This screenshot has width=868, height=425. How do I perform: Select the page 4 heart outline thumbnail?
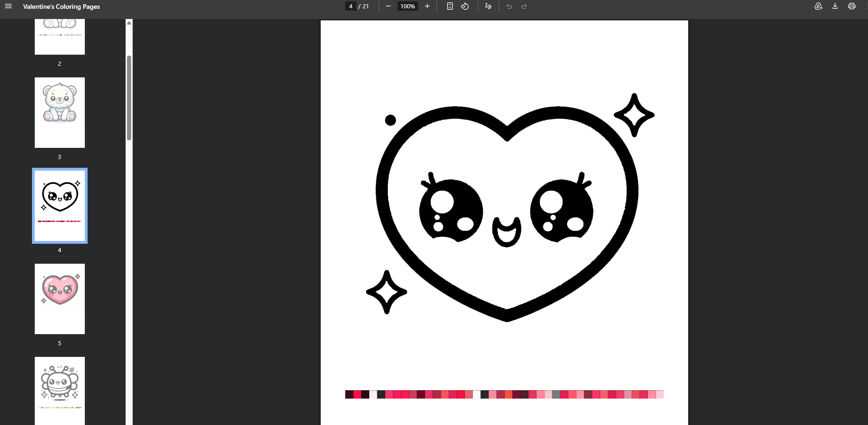[60, 206]
